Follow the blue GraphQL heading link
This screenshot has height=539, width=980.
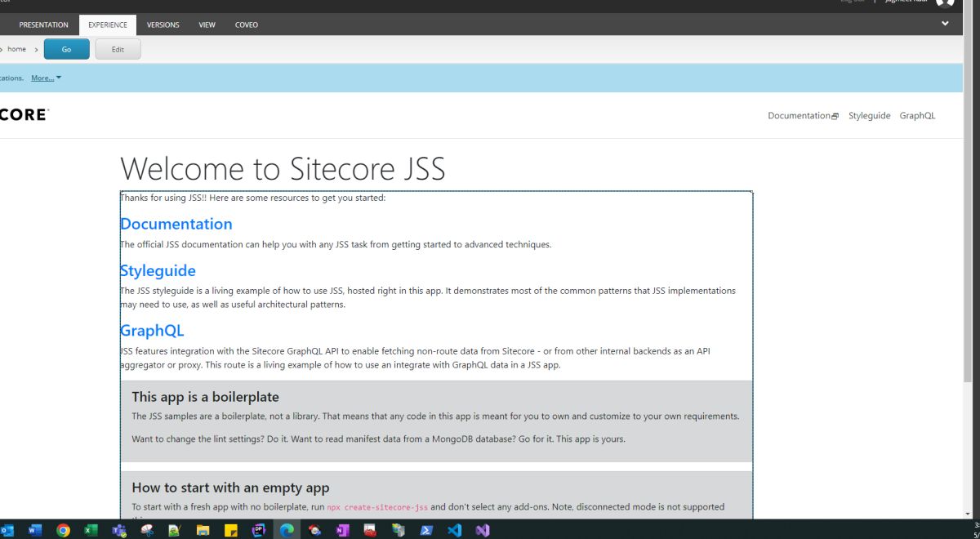(x=152, y=331)
